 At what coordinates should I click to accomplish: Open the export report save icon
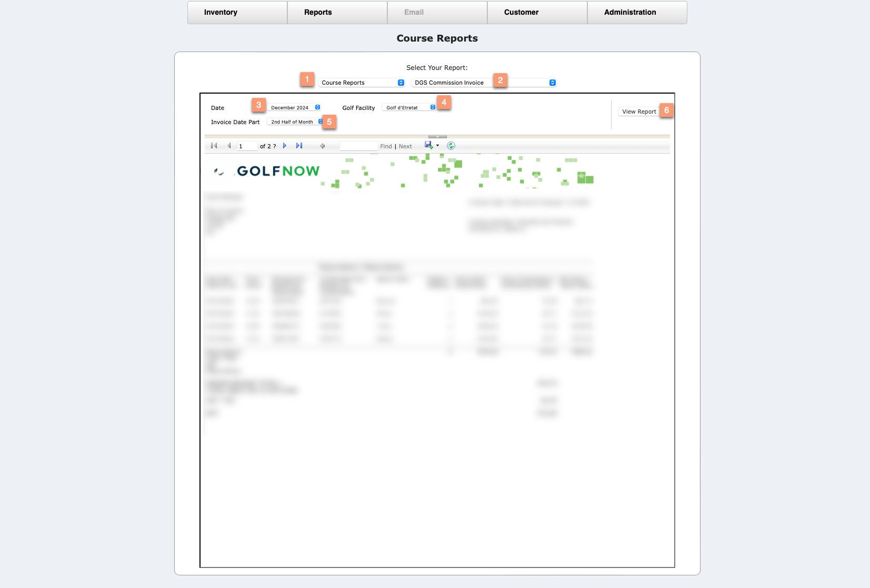click(x=429, y=145)
